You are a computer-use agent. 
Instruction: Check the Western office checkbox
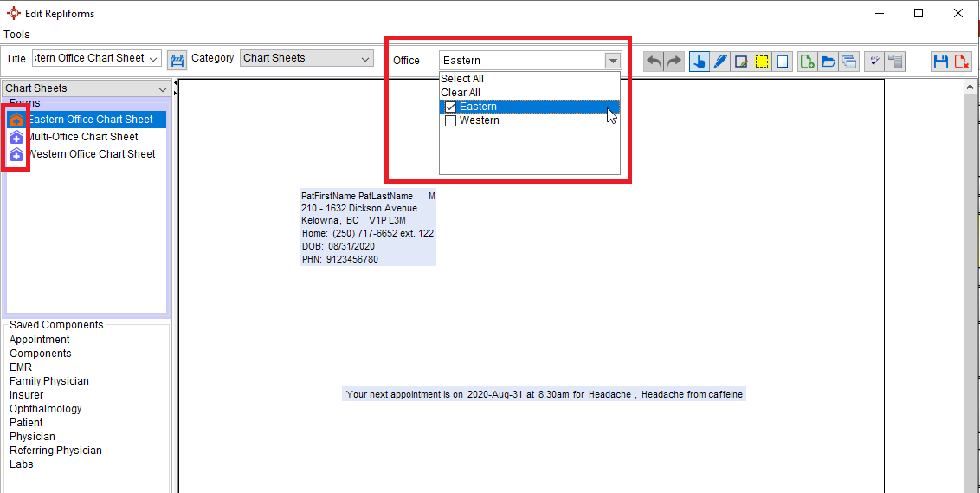click(450, 120)
